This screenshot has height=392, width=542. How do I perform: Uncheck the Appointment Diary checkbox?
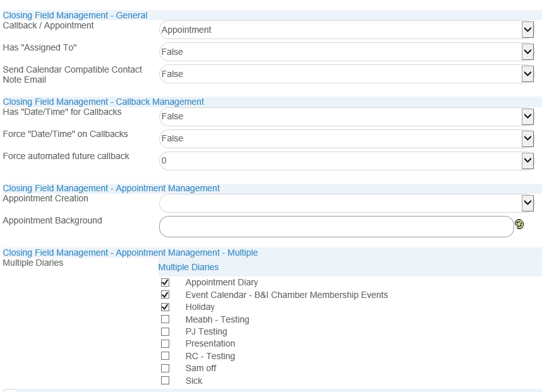pyautogui.click(x=166, y=282)
